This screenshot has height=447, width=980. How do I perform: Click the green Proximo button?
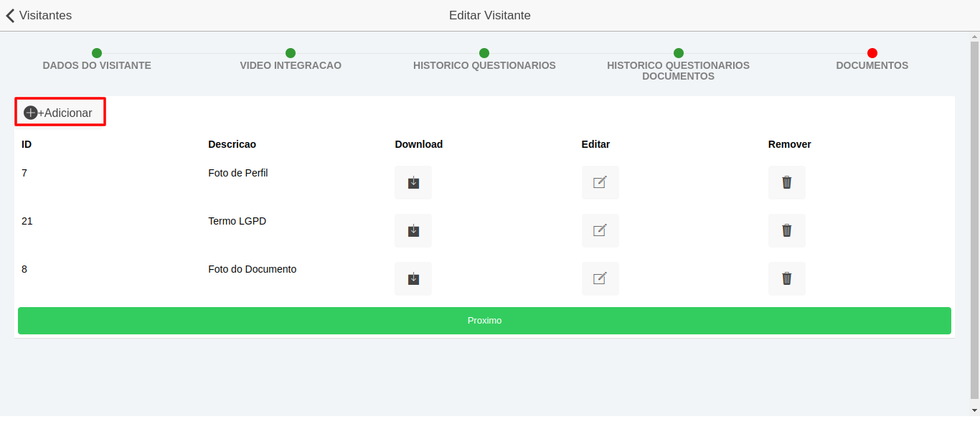484,321
